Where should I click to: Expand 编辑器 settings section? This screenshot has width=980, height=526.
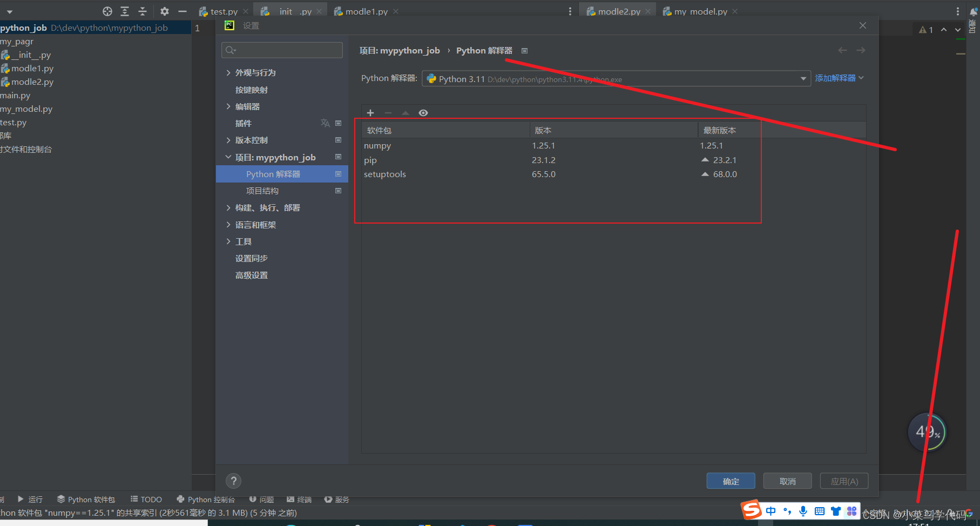click(x=228, y=106)
